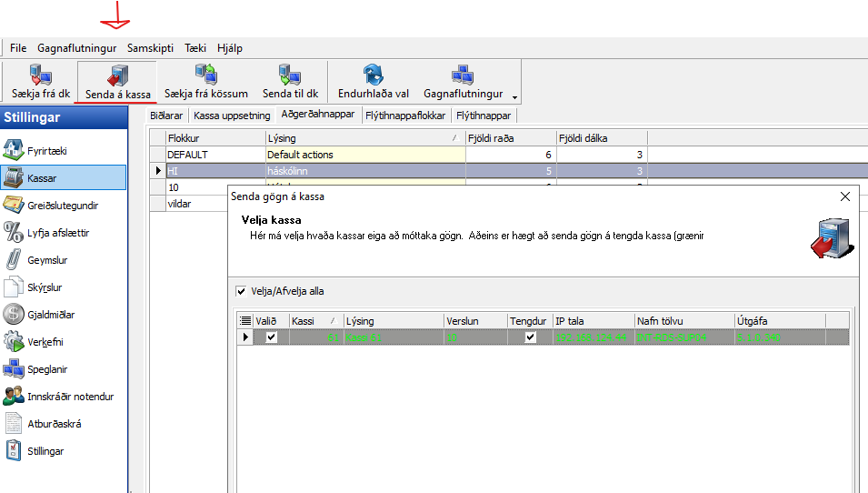Click the Sækja frá dk toolbar icon
Image resolution: width=868 pixels, height=493 pixels.
click(40, 75)
